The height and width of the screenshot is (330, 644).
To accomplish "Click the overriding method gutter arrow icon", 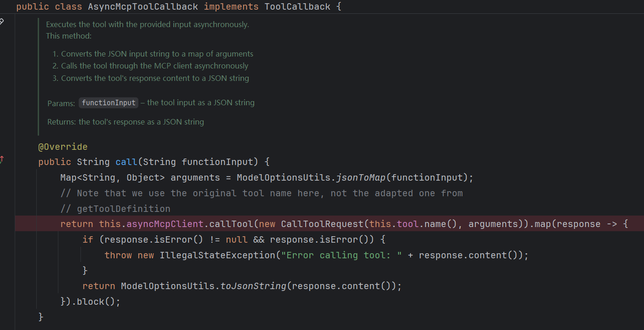I will 2,159.
